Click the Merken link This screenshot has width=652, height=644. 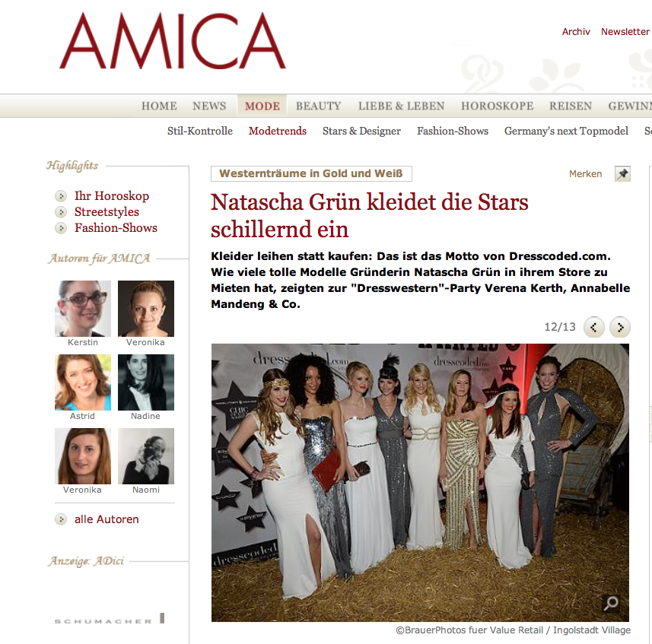pos(586,174)
